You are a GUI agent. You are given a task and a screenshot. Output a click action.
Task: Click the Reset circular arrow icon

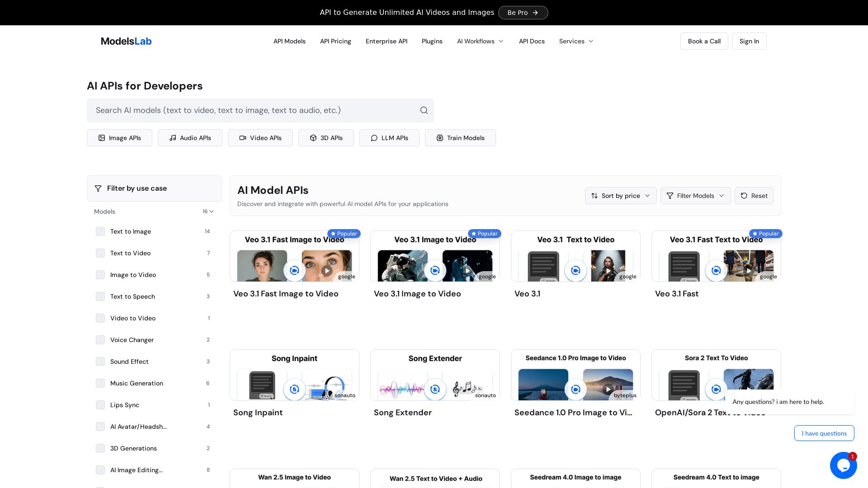(x=744, y=196)
